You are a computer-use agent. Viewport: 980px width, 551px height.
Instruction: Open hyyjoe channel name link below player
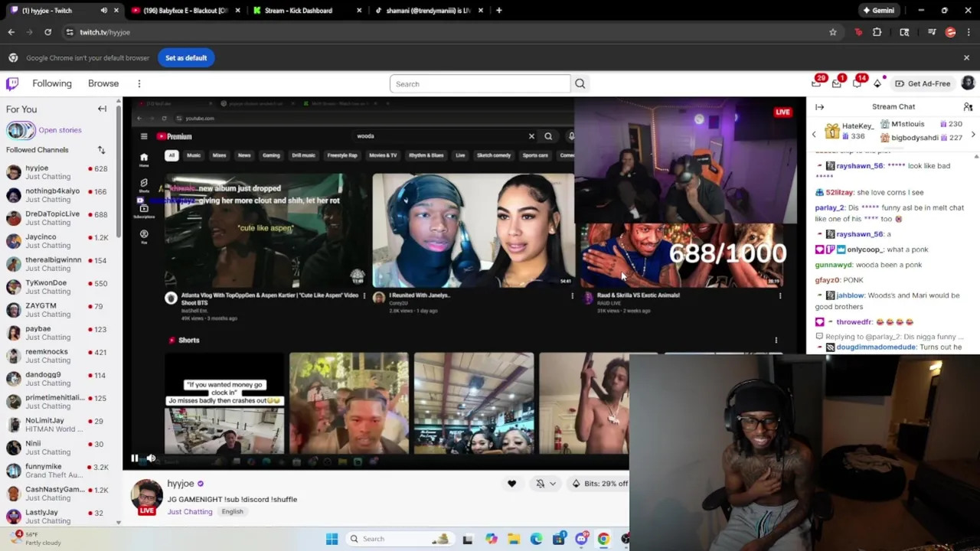(x=181, y=484)
